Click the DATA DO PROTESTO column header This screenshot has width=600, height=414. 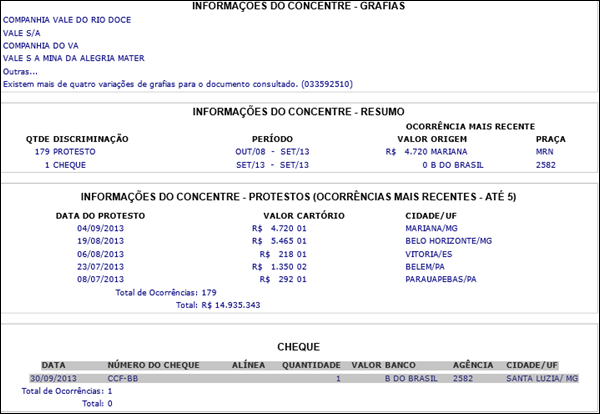point(101,216)
